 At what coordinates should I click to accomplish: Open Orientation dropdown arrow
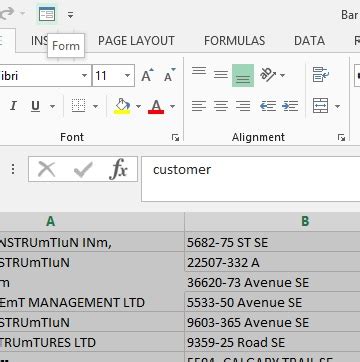282,75
